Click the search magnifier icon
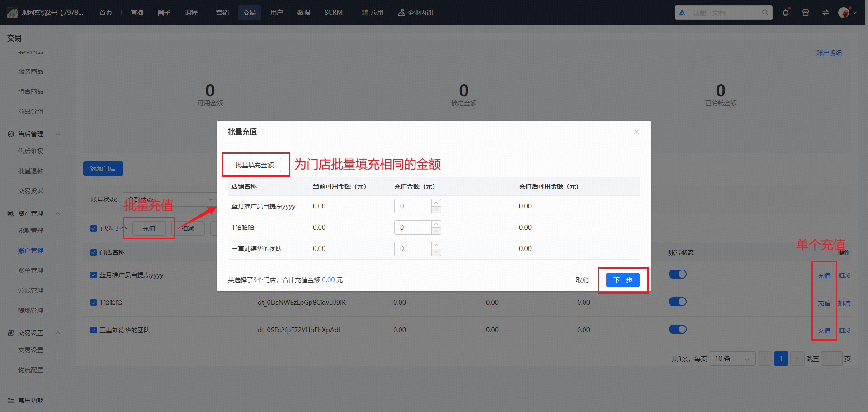 click(x=765, y=13)
